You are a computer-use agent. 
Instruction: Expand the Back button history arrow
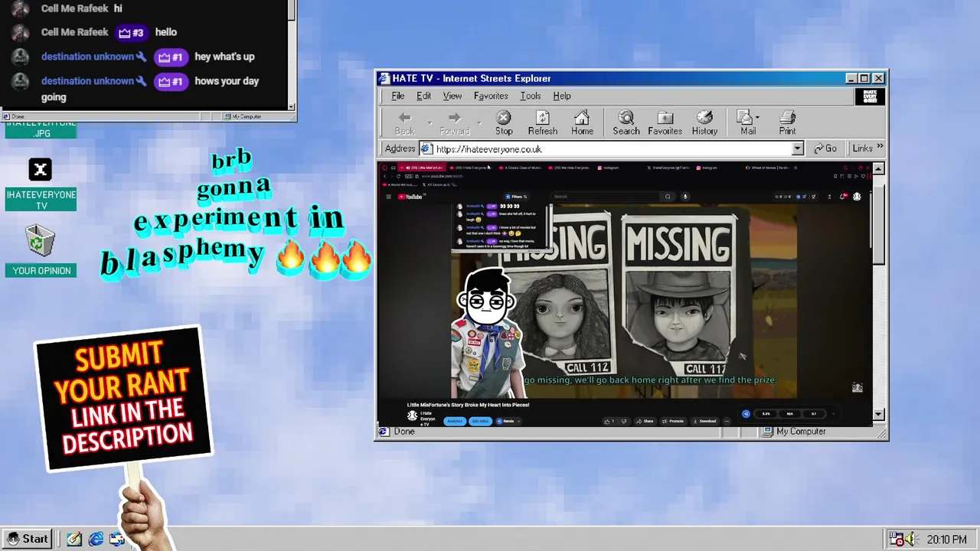(430, 122)
